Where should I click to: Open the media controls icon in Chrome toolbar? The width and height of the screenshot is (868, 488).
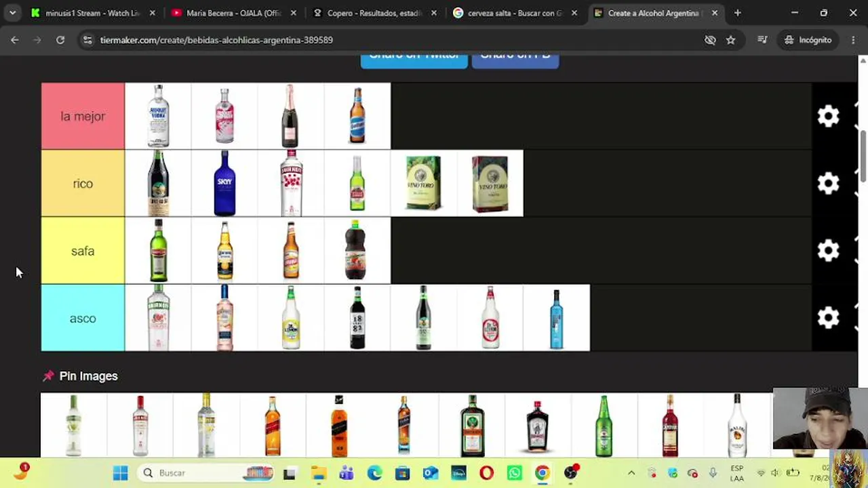[x=762, y=40]
